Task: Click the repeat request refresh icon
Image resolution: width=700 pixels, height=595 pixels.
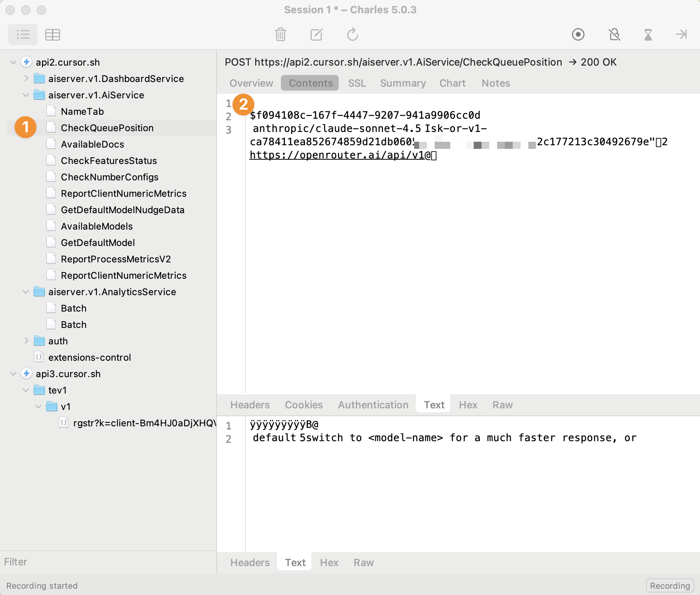Action: (352, 34)
